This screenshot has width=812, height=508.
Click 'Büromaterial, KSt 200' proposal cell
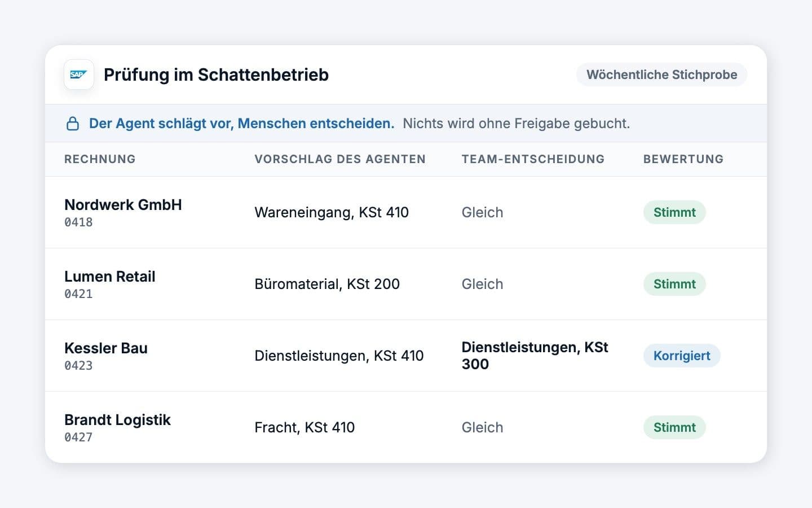[x=327, y=284]
